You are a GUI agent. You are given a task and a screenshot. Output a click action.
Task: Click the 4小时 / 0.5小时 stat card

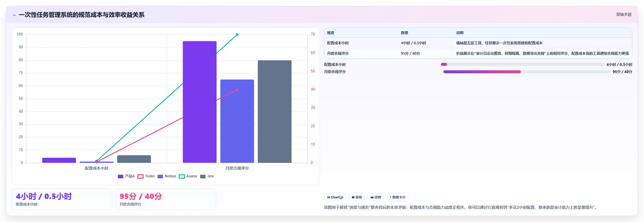(x=62, y=199)
